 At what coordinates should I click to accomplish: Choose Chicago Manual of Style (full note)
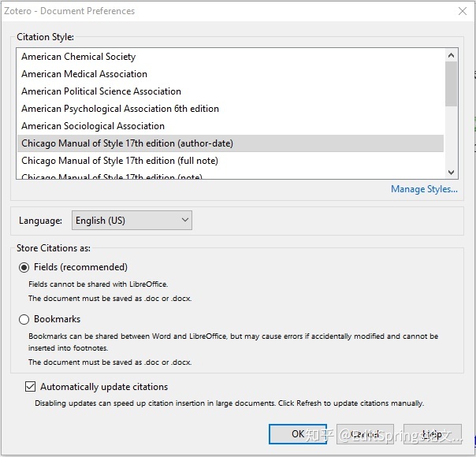(x=230, y=161)
